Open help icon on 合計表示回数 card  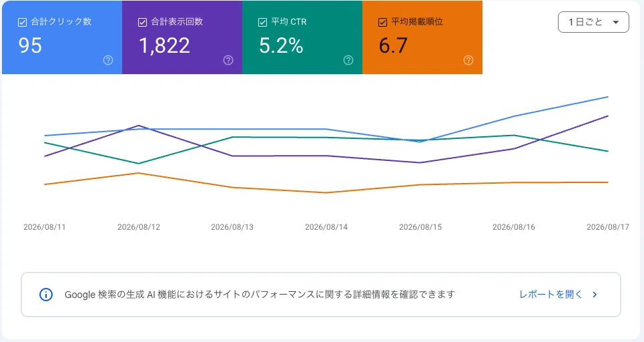point(228,60)
